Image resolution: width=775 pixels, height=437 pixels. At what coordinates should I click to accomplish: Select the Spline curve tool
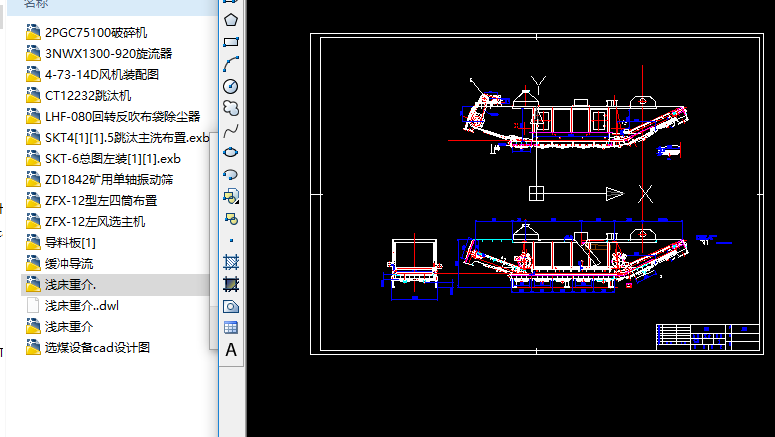tap(231, 131)
